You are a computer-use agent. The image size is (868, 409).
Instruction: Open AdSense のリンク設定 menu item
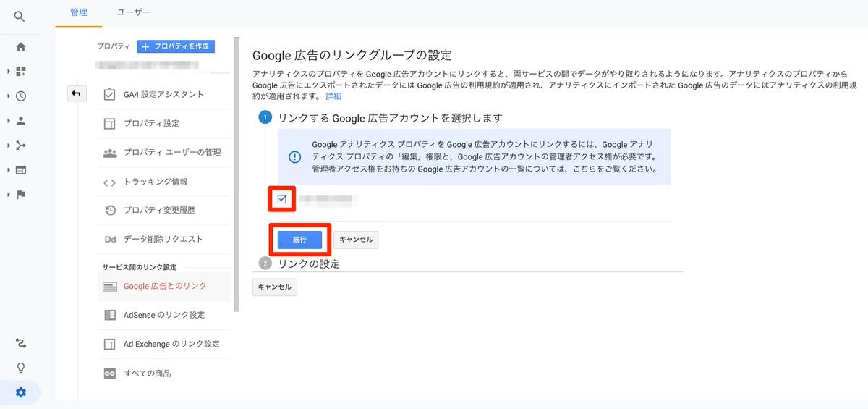[x=163, y=315]
